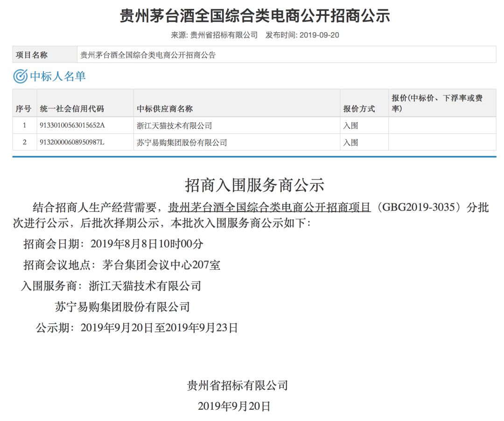Click the line 招商会议地点: 茅台集团会议中心207室

click(x=122, y=265)
